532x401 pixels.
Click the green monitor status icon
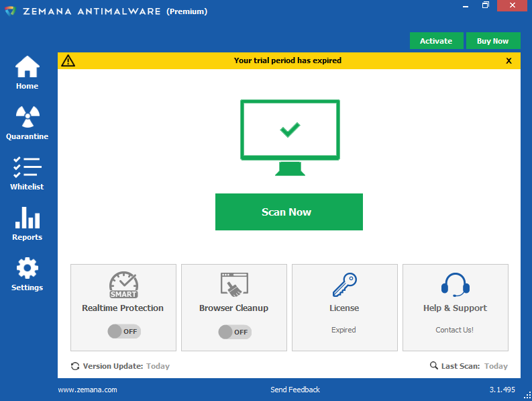[x=290, y=137]
